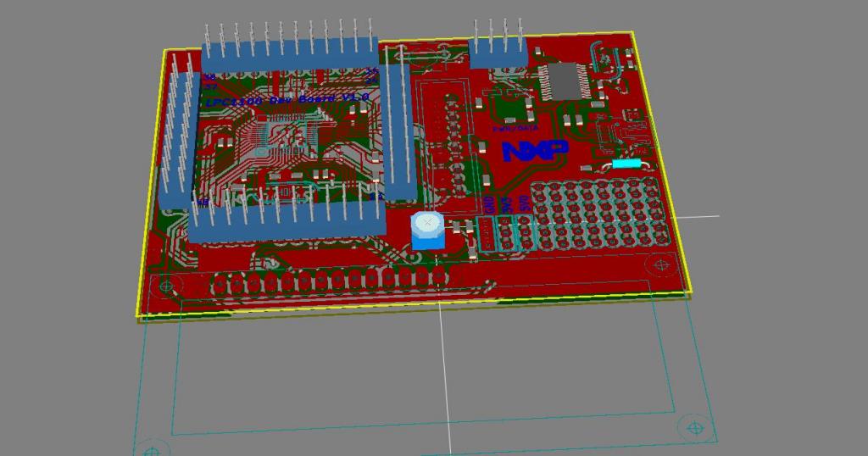The height and width of the screenshot is (456, 868).
Task: Select the blue NXP logo on board
Action: tap(535, 151)
